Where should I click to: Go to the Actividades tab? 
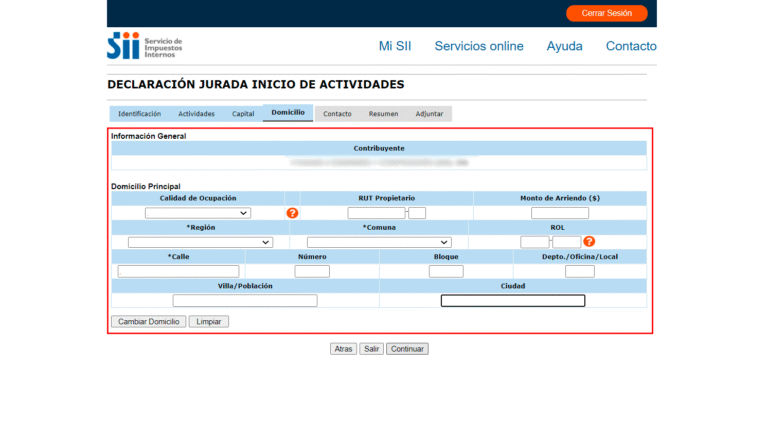pos(196,114)
